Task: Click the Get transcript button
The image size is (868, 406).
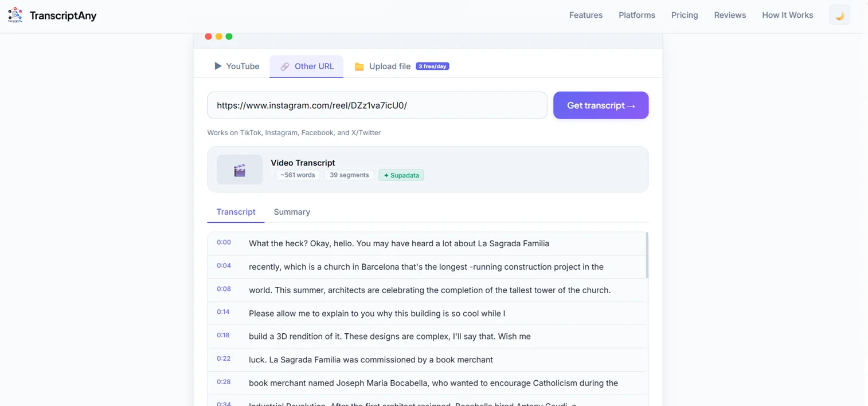Action: (600, 105)
